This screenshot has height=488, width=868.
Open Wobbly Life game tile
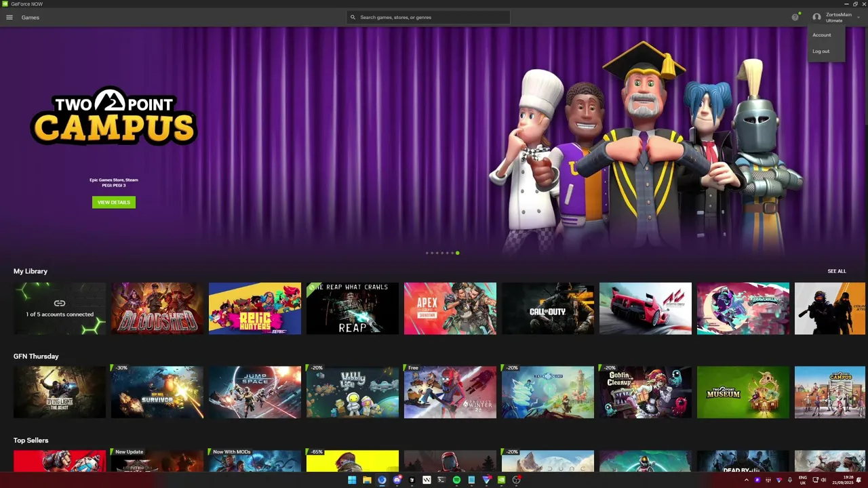(x=353, y=392)
